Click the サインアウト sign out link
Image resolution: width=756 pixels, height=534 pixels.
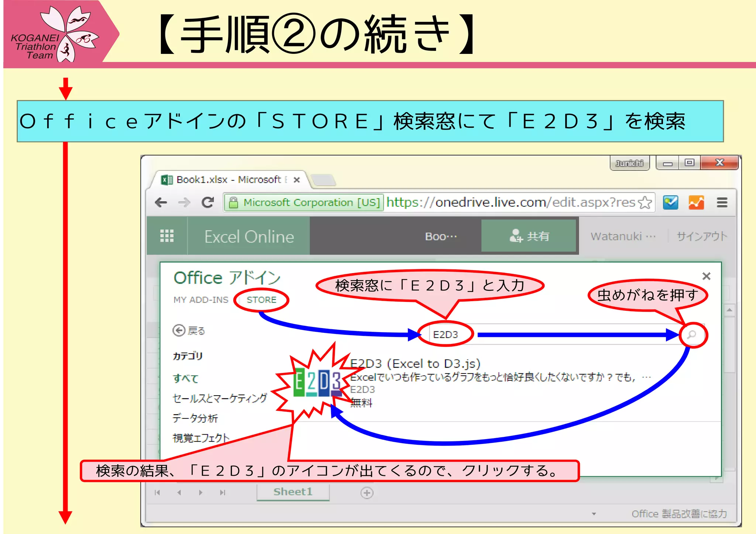pos(702,236)
